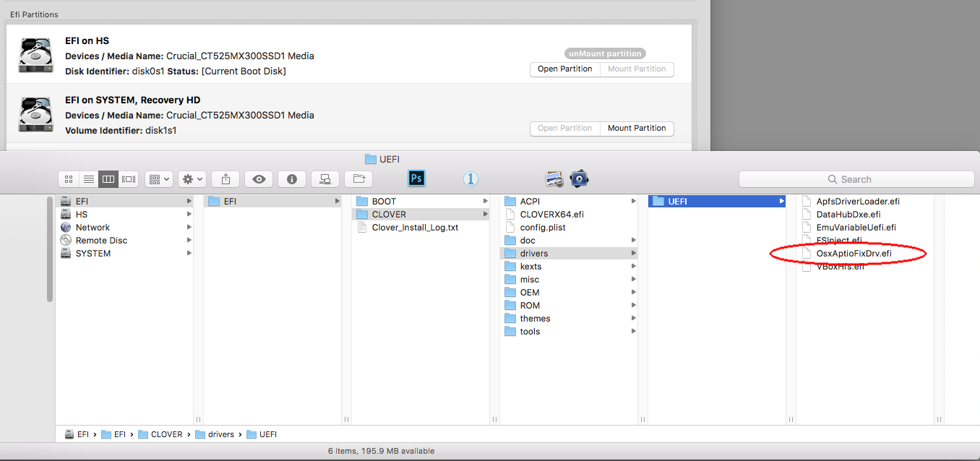Click the Share toolbar button
The height and width of the screenshot is (461, 980).
225,179
